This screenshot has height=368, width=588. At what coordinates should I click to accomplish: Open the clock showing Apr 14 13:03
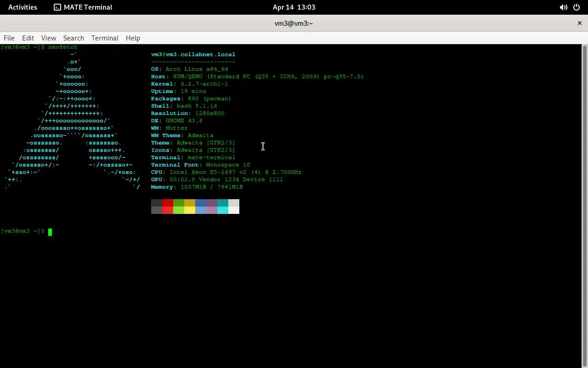click(x=294, y=7)
